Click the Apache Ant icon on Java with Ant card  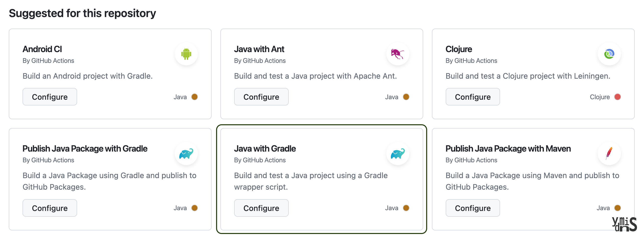tap(398, 54)
